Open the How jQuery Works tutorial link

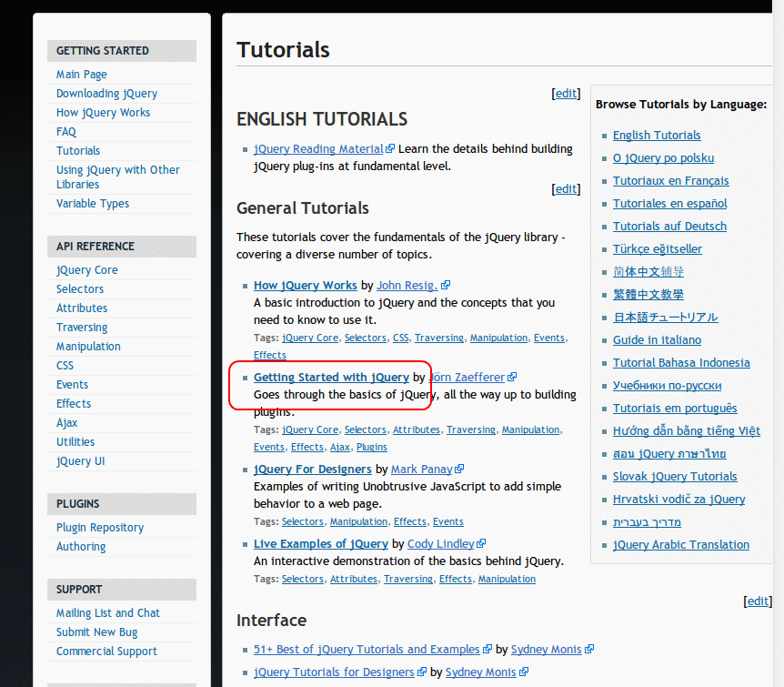305,285
